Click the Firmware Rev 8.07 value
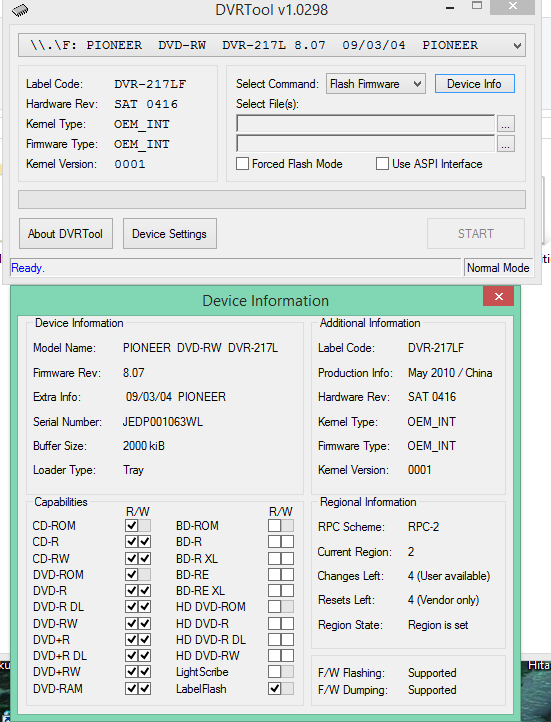551x722 pixels. pos(133,373)
